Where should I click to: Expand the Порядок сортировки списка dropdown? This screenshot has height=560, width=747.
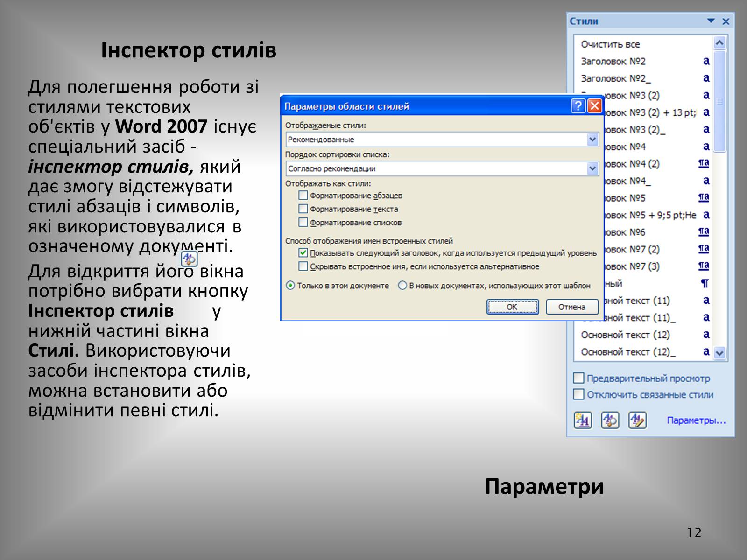592,168
